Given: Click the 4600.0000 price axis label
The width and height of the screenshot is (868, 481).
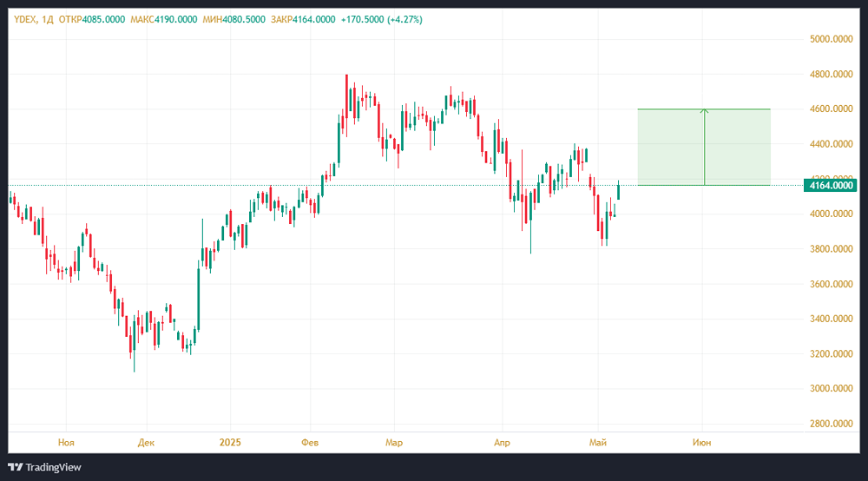Looking at the screenshot, I should point(831,109).
